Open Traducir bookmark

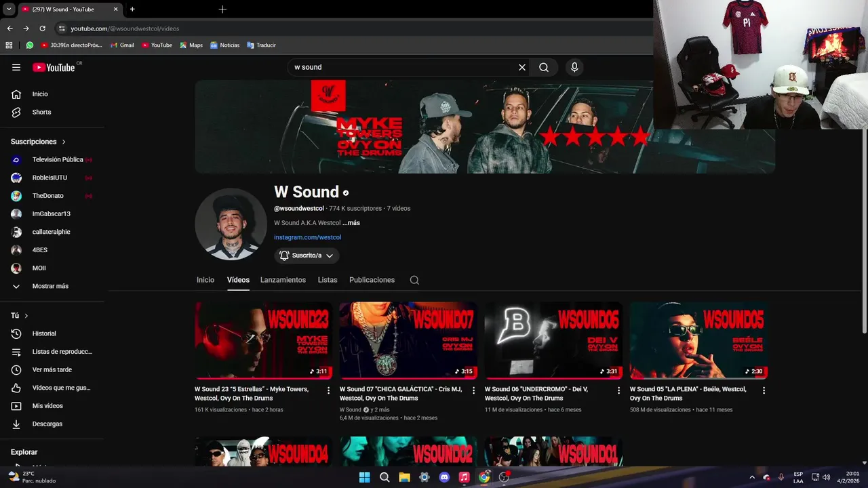(261, 45)
